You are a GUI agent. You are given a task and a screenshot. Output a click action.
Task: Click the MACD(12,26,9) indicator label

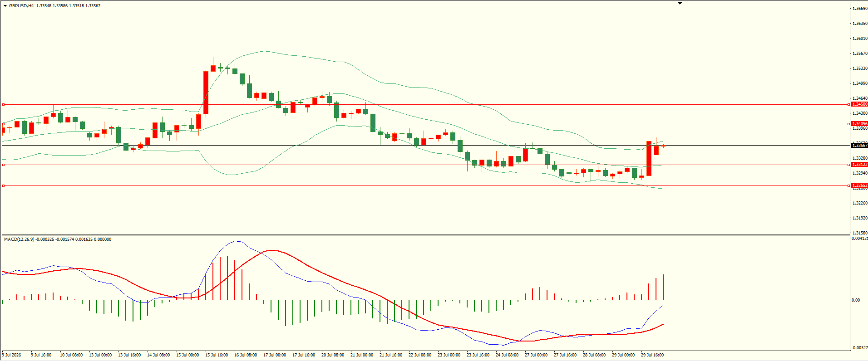(19, 239)
